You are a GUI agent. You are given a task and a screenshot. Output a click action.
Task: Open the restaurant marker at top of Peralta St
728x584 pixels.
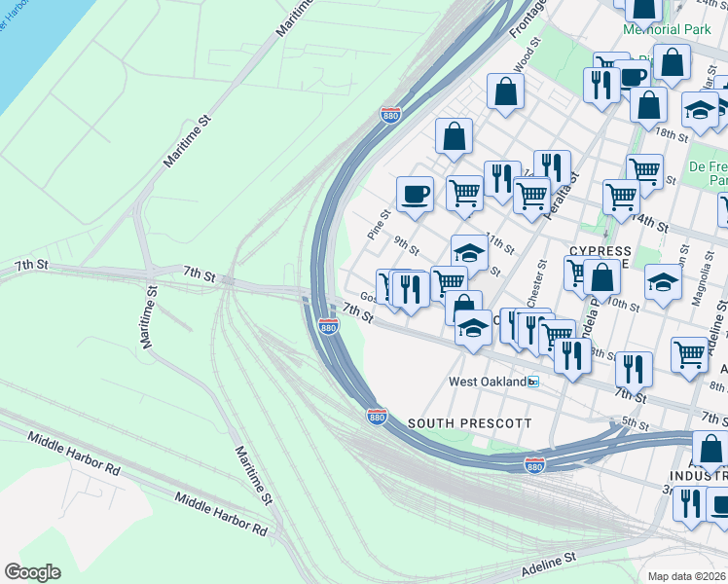point(552,167)
